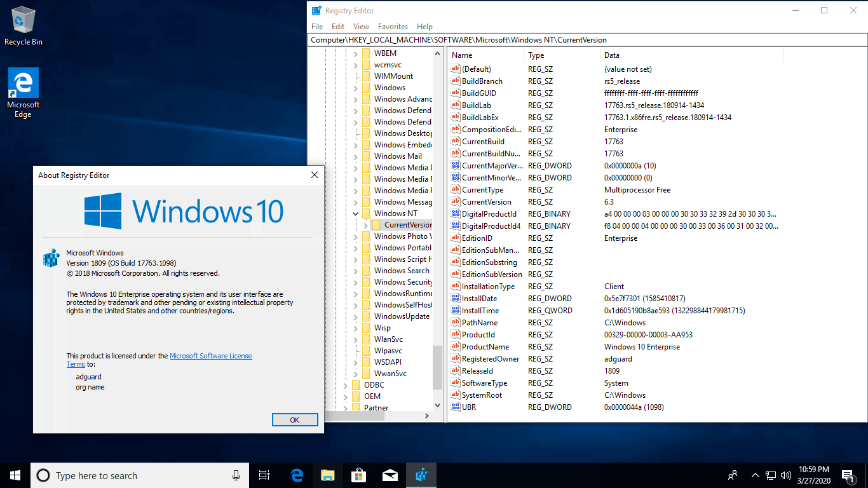Click the DWORD icon beside CurrentMajorVer...
Screen dimensions: 868x488
pyautogui.click(x=455, y=165)
